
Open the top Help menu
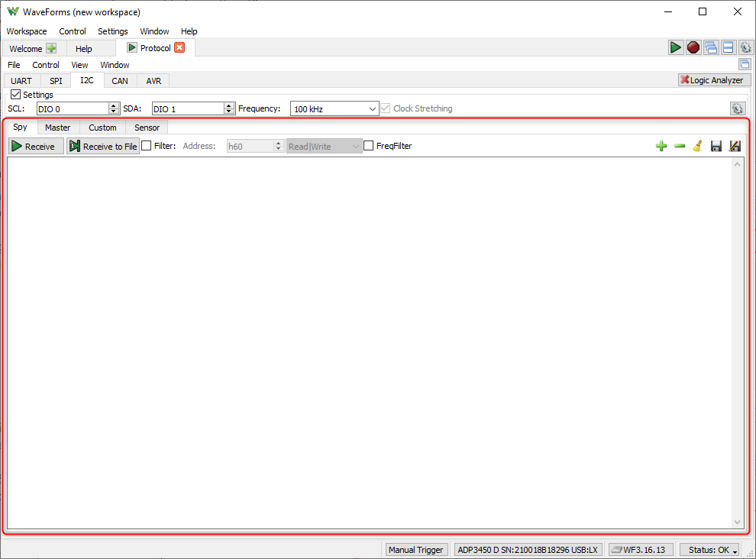tap(189, 31)
